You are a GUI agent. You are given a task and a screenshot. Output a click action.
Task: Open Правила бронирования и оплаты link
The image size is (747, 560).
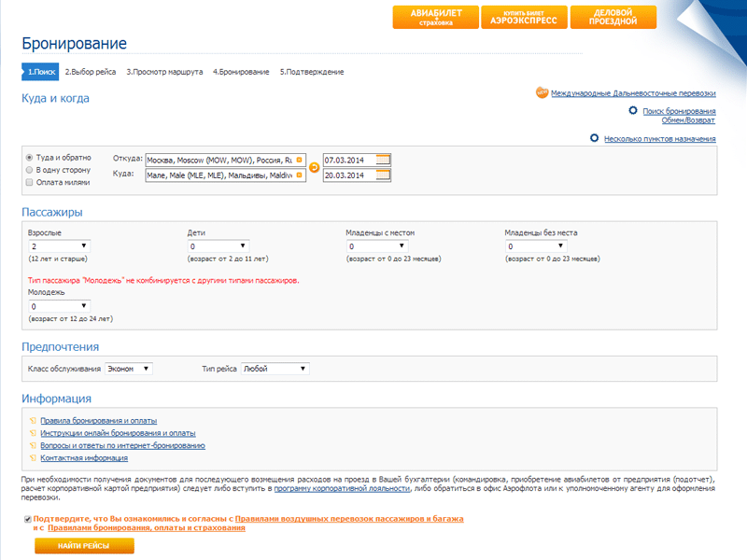click(x=99, y=421)
